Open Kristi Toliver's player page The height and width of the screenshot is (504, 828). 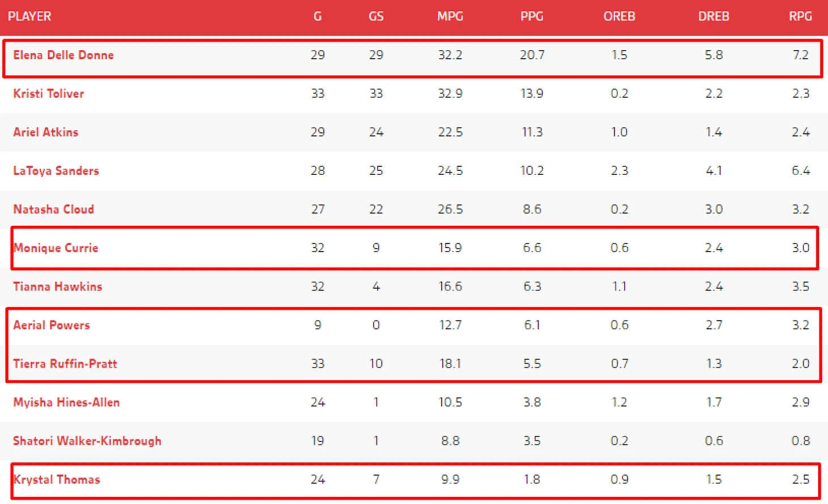[49, 94]
